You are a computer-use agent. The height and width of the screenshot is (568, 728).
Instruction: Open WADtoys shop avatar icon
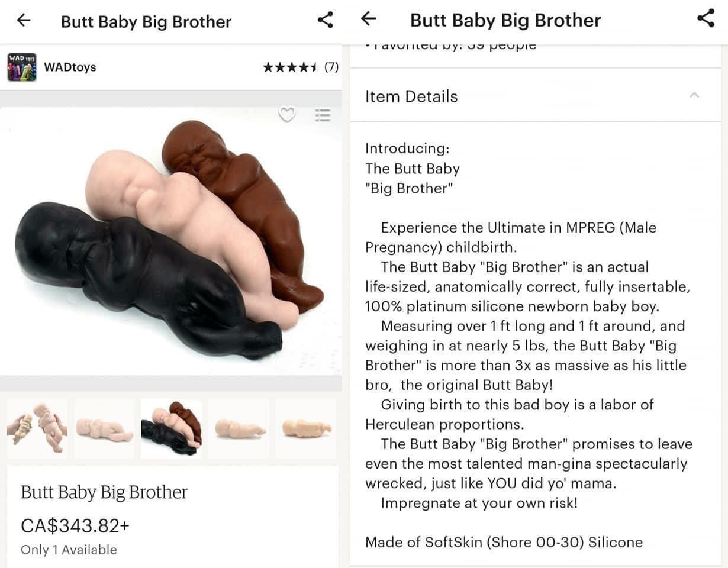(x=22, y=67)
